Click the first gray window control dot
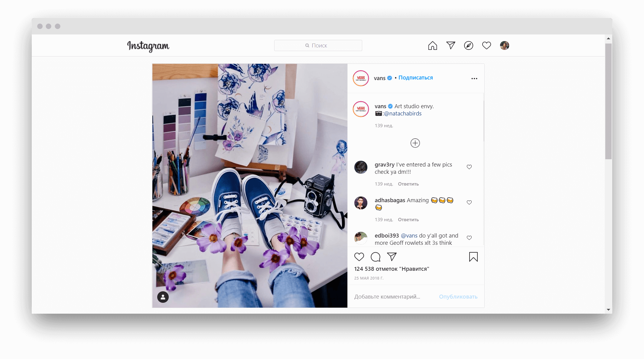Image resolution: width=644 pixels, height=359 pixels. click(x=40, y=26)
